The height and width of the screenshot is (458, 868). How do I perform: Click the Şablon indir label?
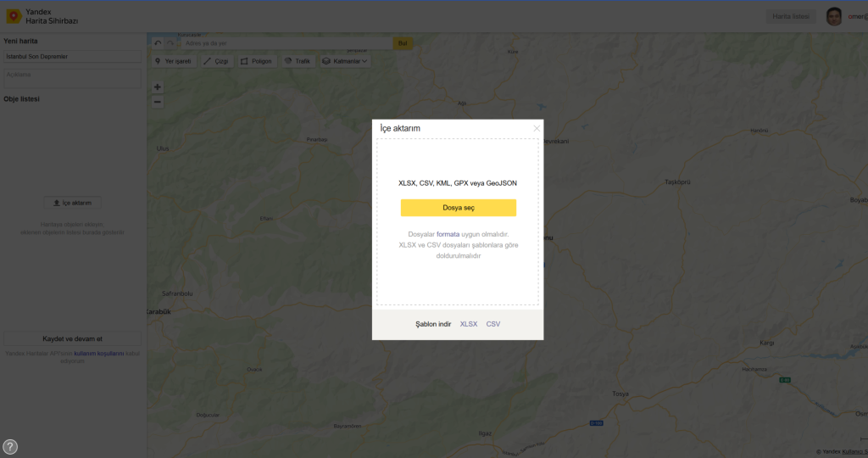tap(433, 324)
